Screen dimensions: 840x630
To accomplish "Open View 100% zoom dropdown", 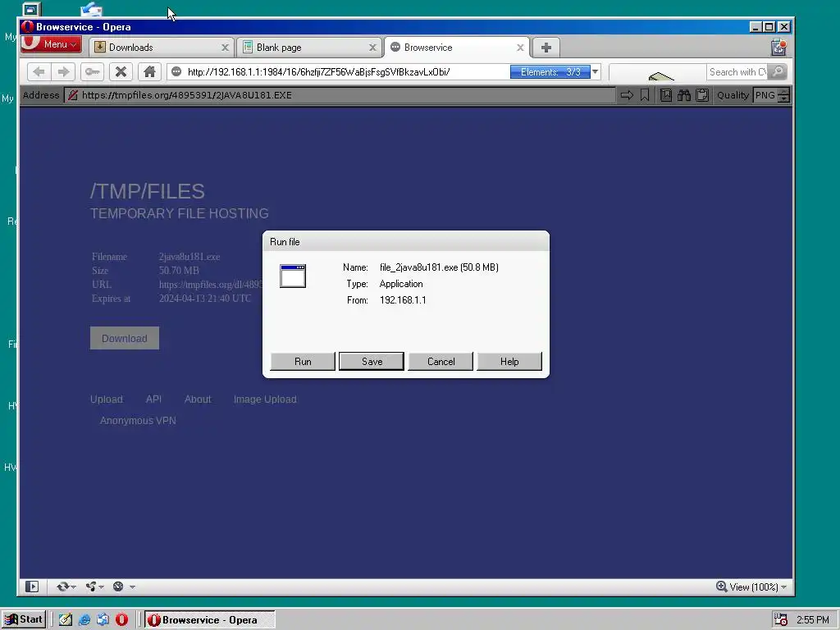I will click(751, 587).
